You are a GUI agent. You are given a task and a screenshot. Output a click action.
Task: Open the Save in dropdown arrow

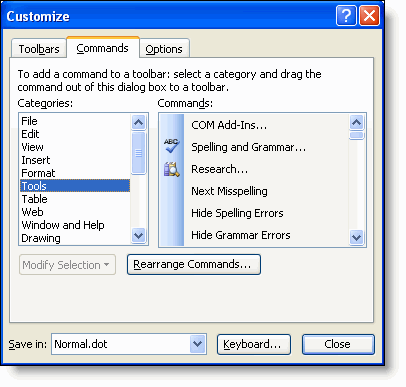(198, 344)
